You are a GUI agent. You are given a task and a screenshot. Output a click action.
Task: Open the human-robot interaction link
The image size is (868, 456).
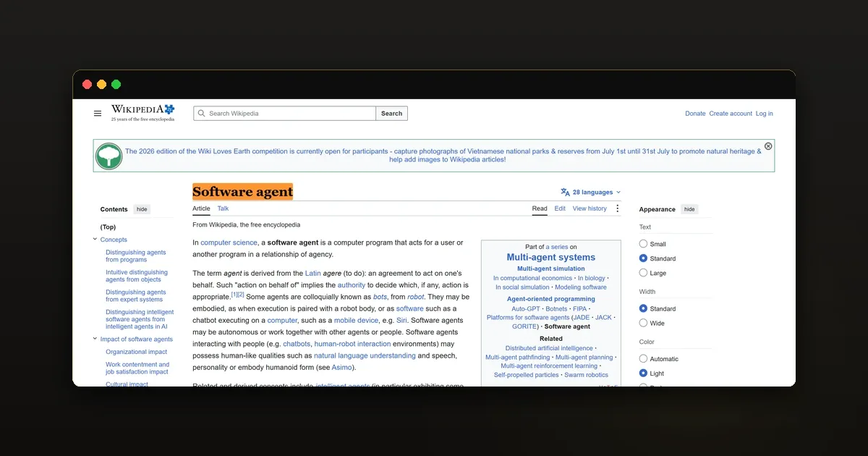tap(352, 344)
